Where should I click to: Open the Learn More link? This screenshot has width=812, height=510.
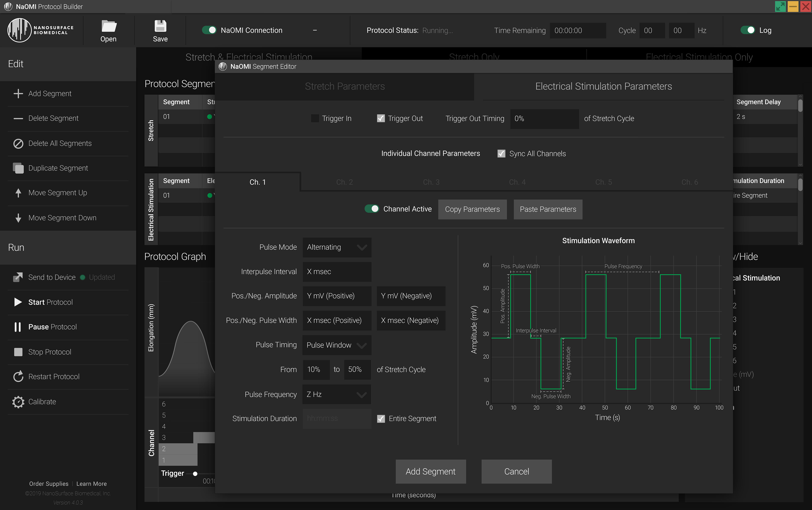[x=91, y=484]
